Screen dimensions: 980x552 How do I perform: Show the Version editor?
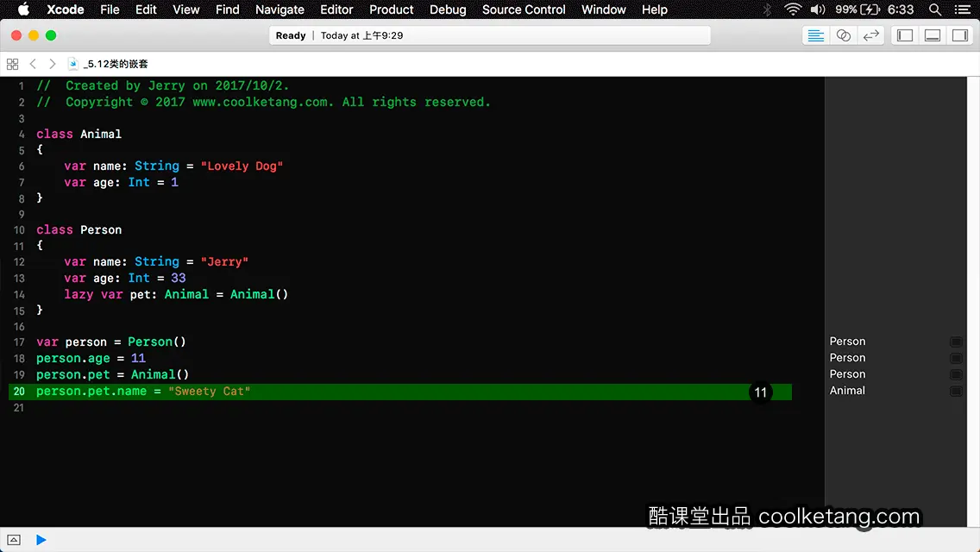[x=870, y=35]
